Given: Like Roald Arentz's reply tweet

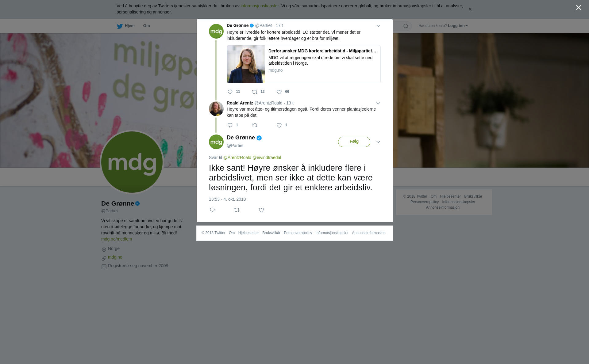Looking at the screenshot, I should pyautogui.click(x=279, y=125).
